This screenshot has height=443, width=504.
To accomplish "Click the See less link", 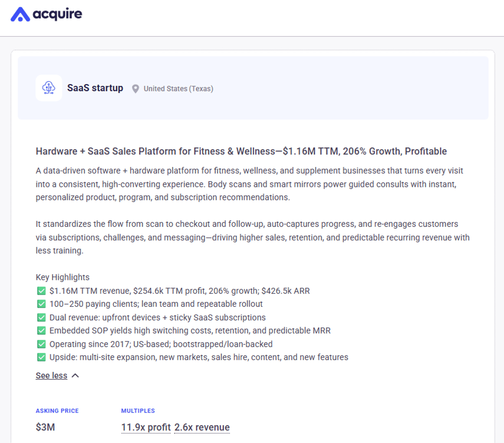I will tap(51, 375).
